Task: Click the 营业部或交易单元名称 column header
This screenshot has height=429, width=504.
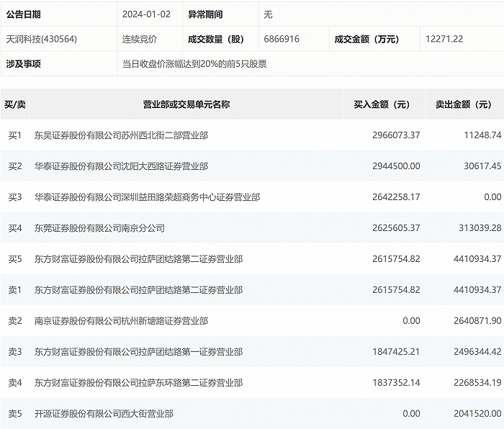Action: 186,104
